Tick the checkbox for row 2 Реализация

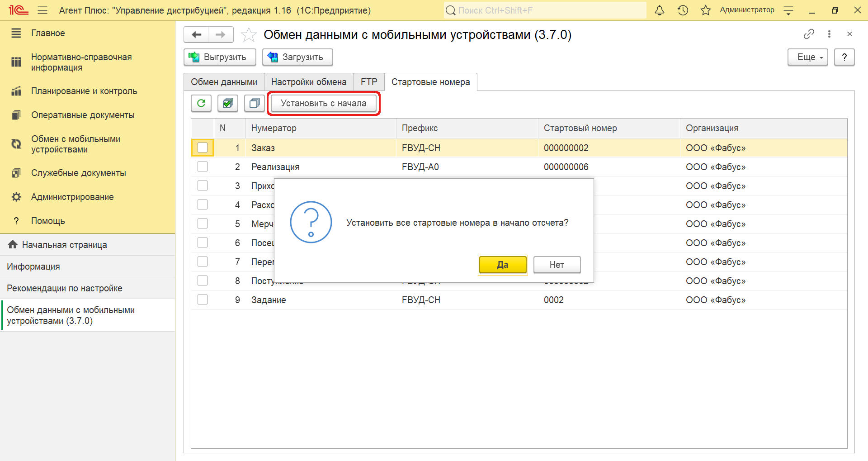click(x=203, y=167)
